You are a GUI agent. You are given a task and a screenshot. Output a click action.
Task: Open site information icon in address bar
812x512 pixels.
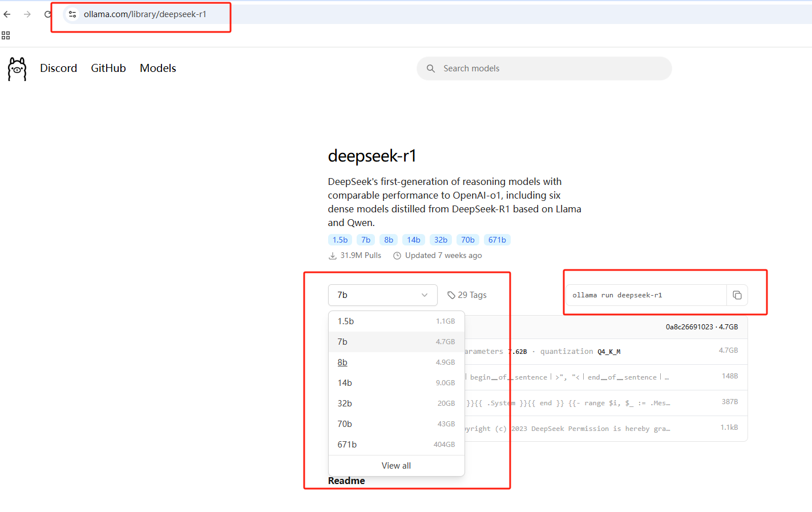(72, 14)
